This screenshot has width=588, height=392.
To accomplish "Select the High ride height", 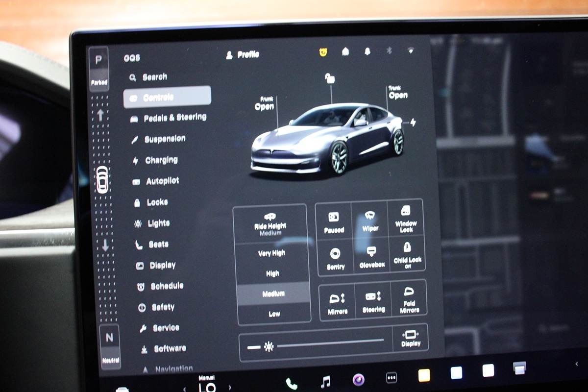I will tap(273, 273).
